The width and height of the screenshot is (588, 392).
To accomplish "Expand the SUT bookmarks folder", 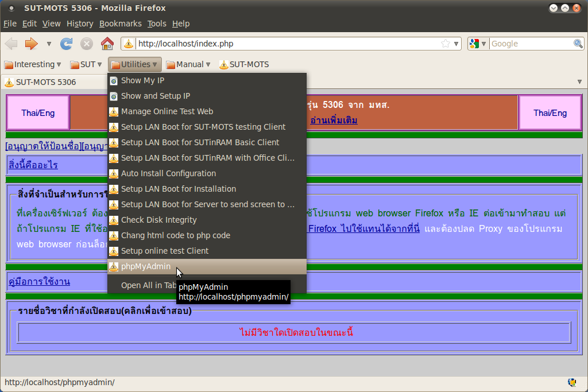I will tap(86, 64).
